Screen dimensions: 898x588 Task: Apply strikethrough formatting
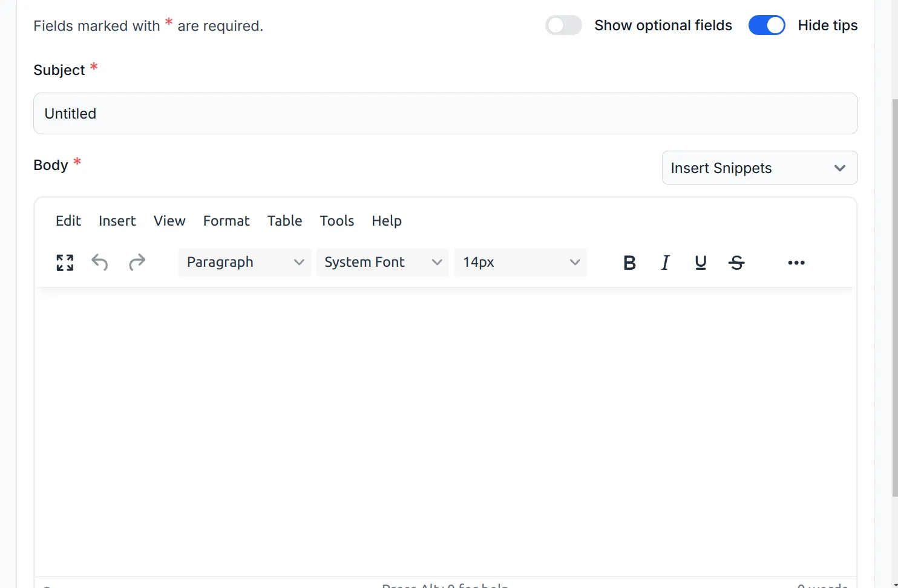coord(736,262)
